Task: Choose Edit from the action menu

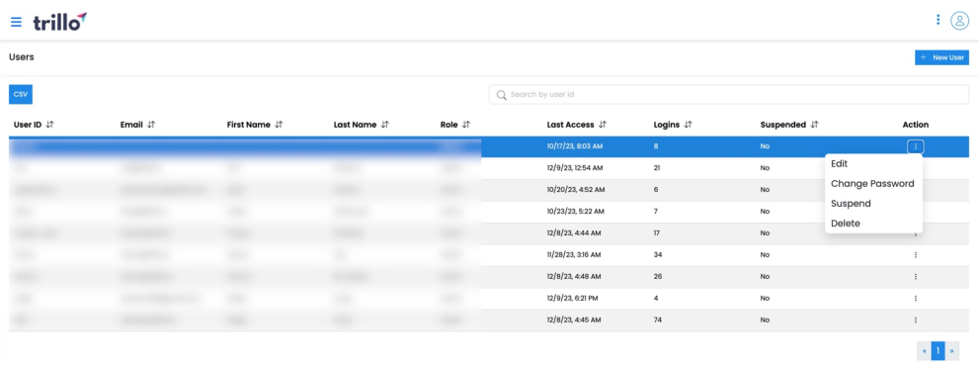Action: (x=873, y=163)
